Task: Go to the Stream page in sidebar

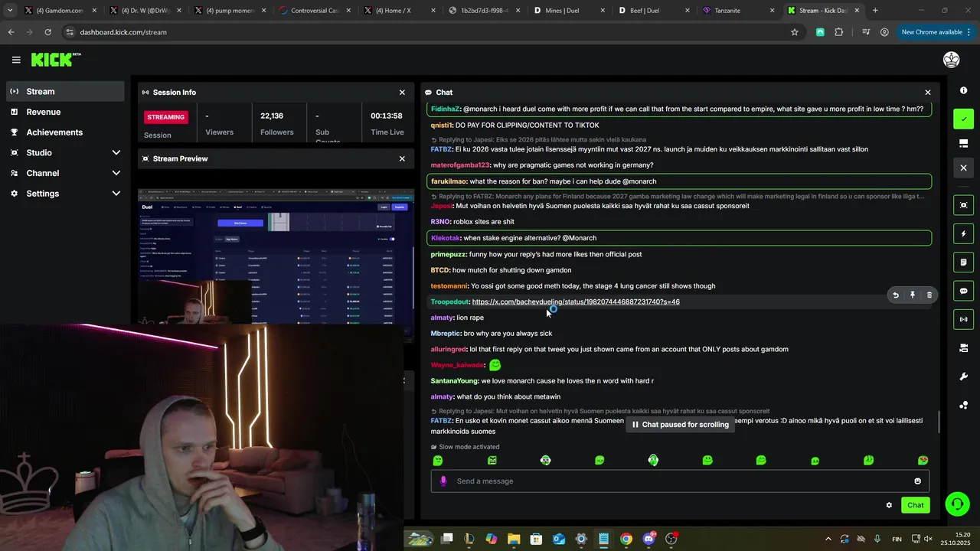Action: click(x=65, y=91)
